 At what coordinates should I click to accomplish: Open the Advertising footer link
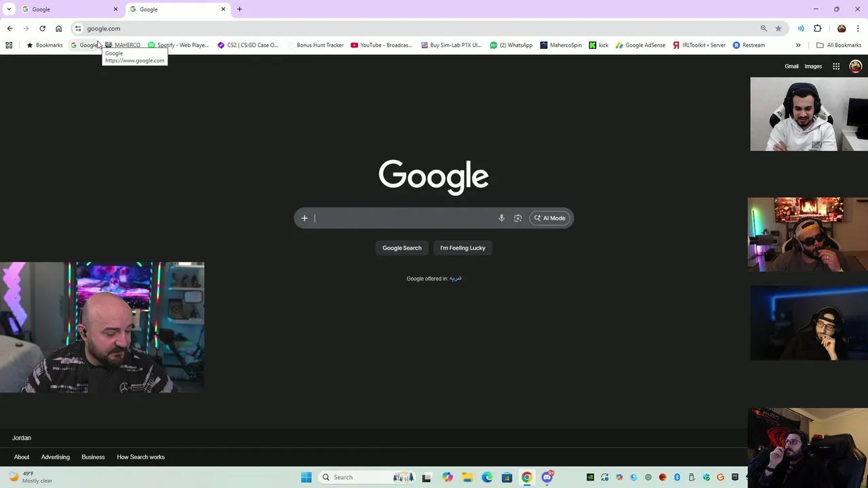(x=56, y=457)
